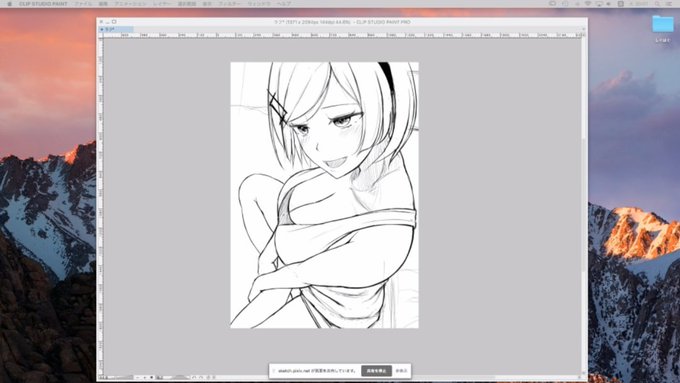Click the character sketch on the canvas
The width and height of the screenshot is (680, 383).
point(324,195)
